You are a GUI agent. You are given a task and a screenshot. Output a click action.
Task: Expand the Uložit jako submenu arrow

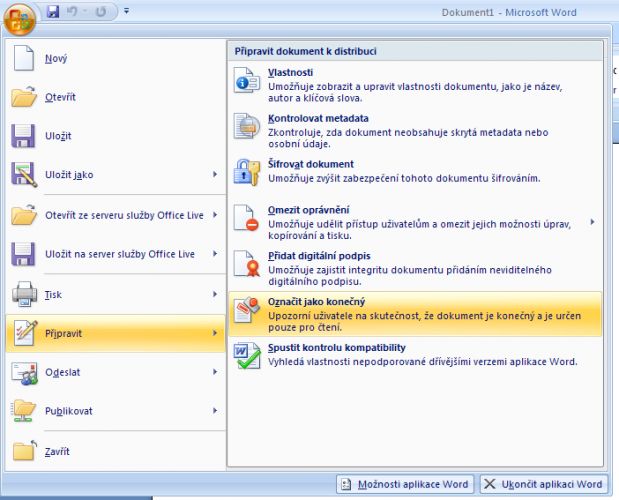(x=215, y=174)
